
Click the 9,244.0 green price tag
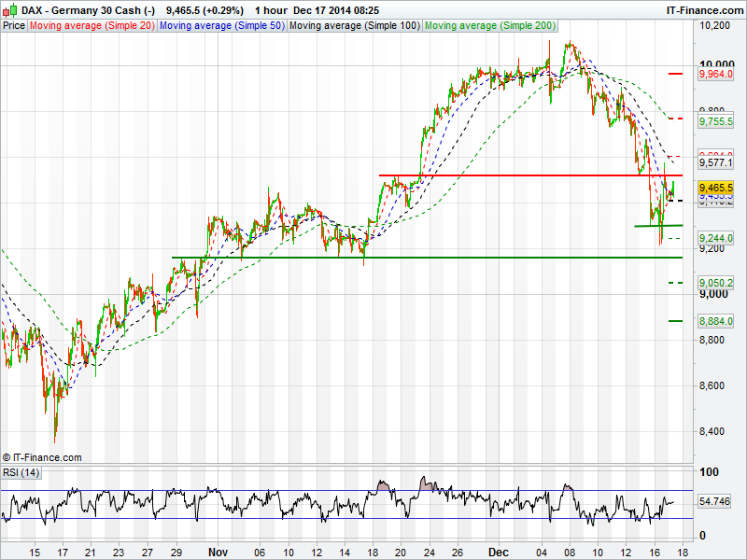(x=716, y=238)
